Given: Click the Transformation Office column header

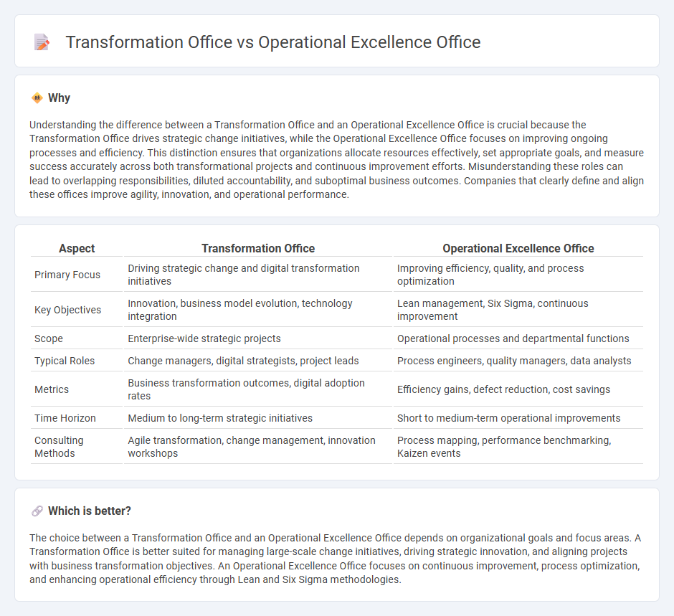Looking at the screenshot, I should pos(258,248).
